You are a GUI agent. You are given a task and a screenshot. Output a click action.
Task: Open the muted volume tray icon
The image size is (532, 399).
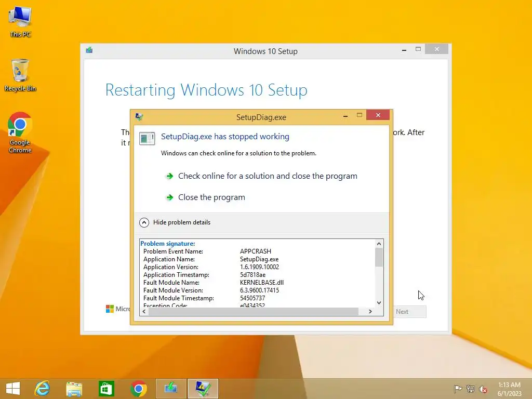[483, 389]
